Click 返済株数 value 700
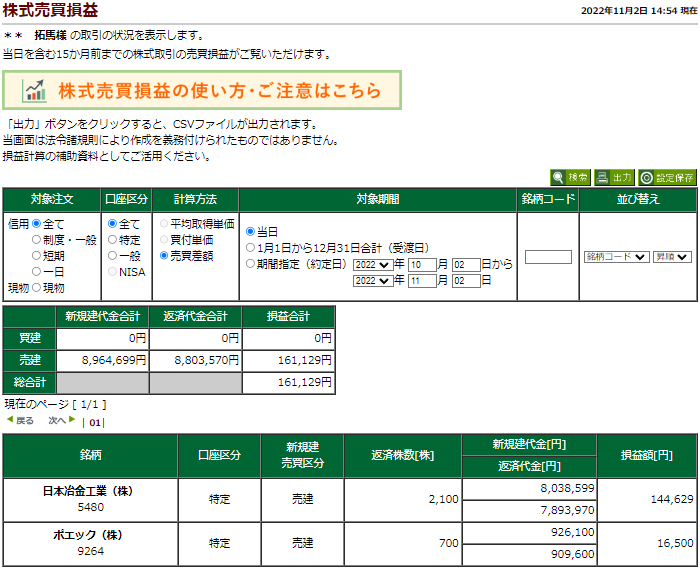The width and height of the screenshot is (700, 570). (x=449, y=543)
